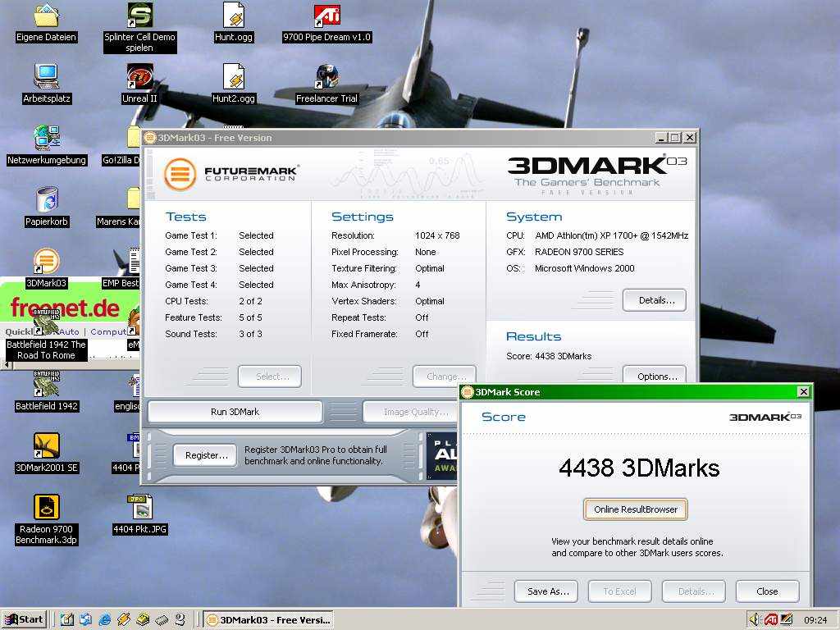The width and height of the screenshot is (840, 630).
Task: Open the display settings tray icon
Action: coord(786,620)
